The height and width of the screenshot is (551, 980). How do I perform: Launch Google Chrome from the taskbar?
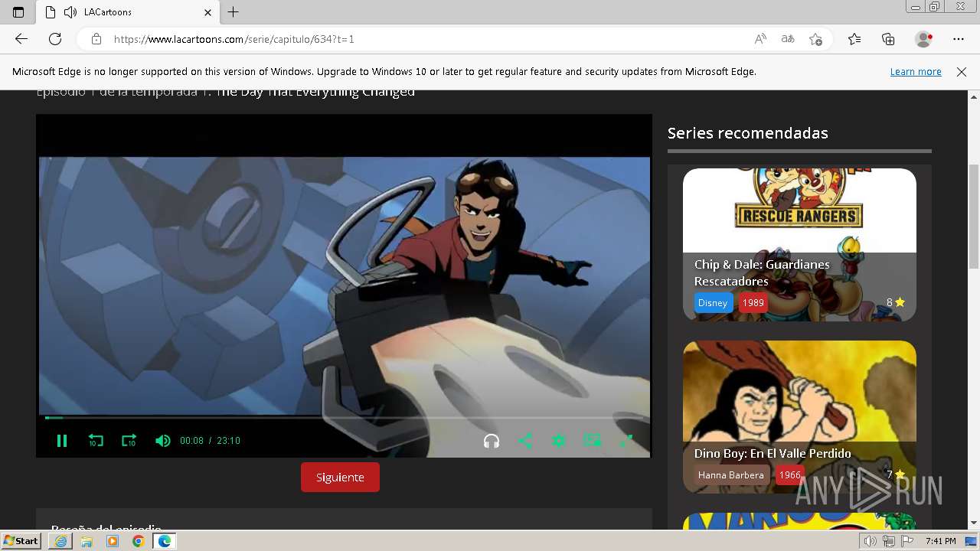pos(138,541)
